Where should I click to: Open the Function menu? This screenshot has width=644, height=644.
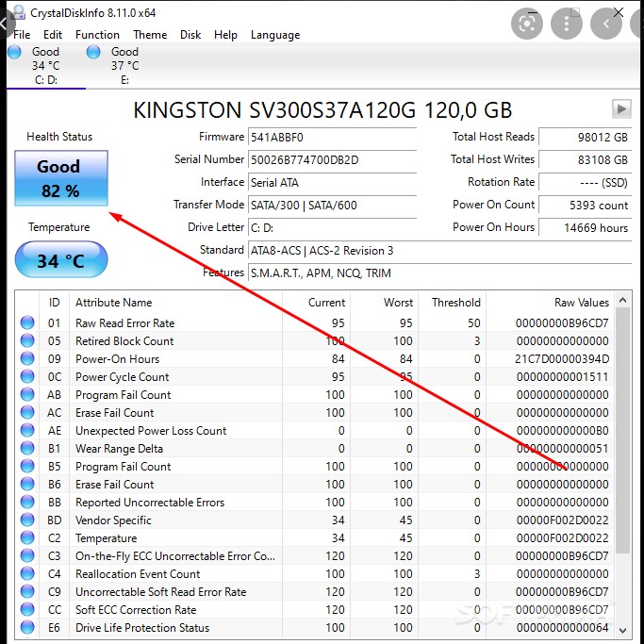[x=97, y=35]
